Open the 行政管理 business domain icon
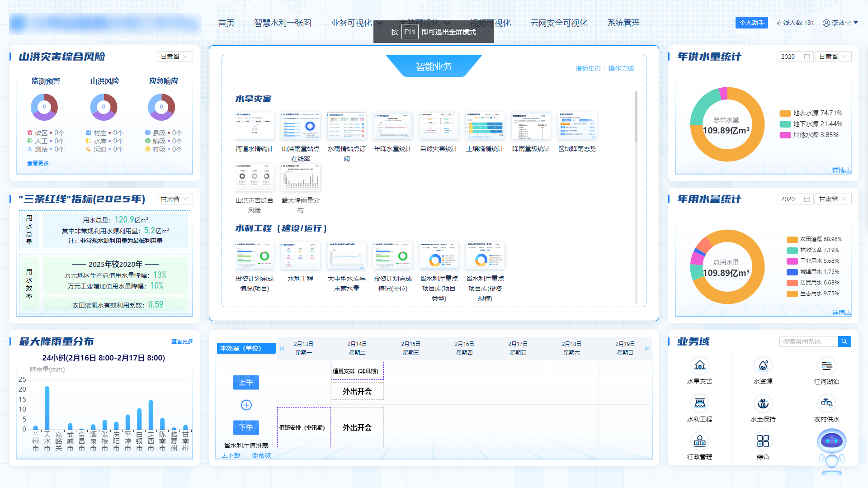The image size is (868, 488). 700,441
